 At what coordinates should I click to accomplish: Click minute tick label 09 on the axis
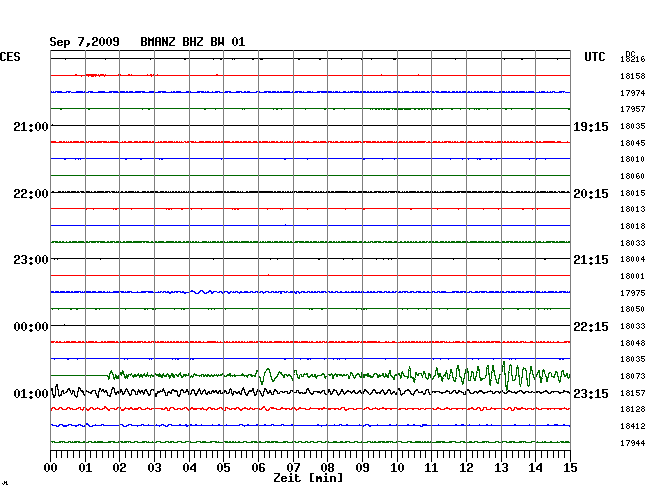(362, 468)
